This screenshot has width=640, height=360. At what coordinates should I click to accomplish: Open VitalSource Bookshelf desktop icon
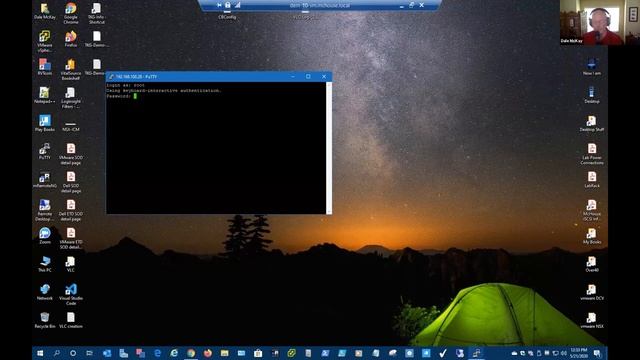pos(71,69)
